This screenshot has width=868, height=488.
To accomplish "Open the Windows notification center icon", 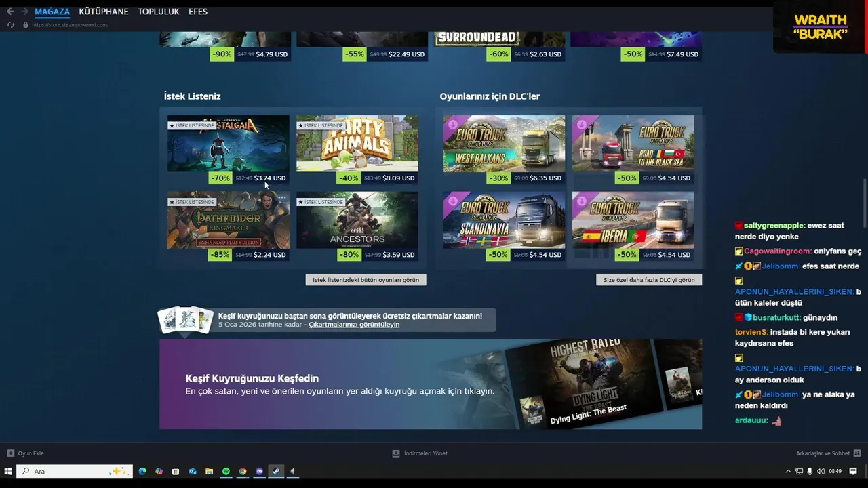I will click(853, 471).
